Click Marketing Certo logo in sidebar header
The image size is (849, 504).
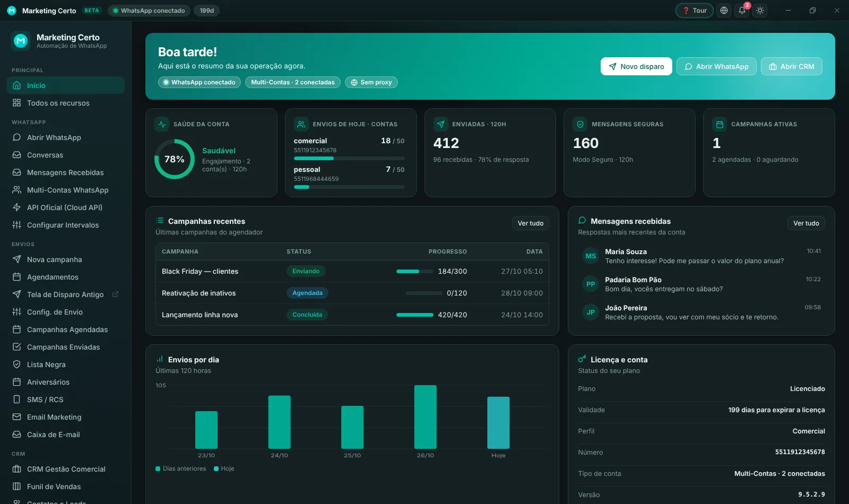coord(21,41)
